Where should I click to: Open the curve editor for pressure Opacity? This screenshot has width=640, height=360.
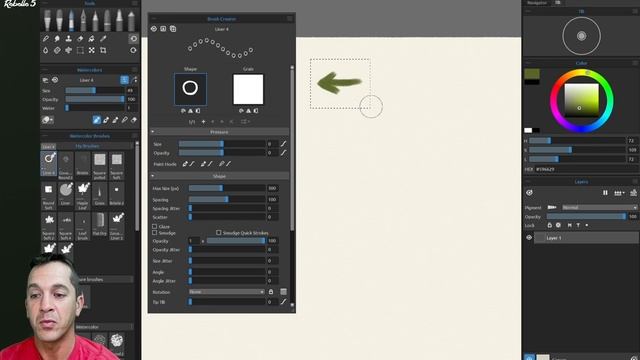[x=283, y=153]
